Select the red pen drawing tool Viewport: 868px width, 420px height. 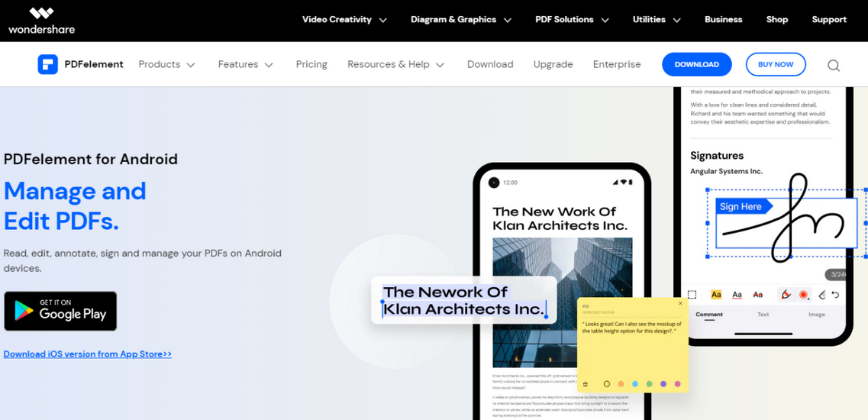786,295
